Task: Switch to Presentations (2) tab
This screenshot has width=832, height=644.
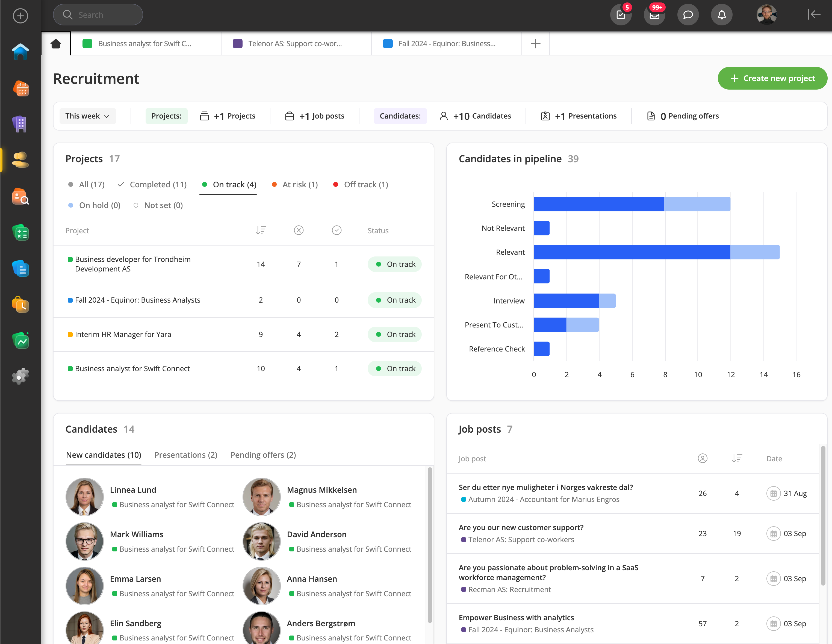Action: click(x=186, y=455)
